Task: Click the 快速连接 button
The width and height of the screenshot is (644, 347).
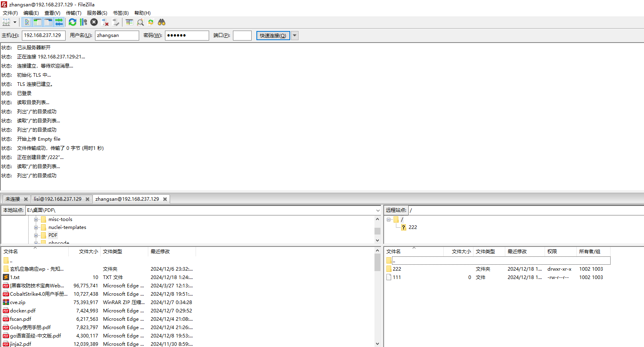Action: [x=273, y=35]
